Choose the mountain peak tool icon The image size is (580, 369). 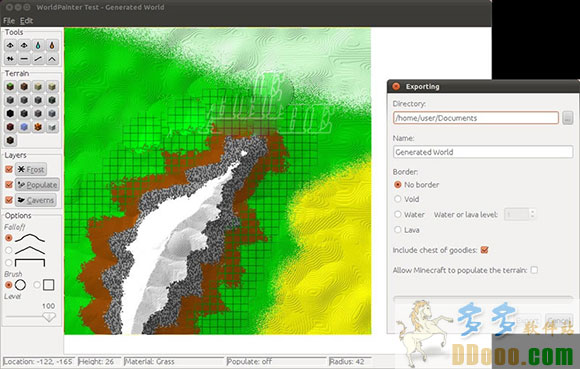tap(52, 59)
